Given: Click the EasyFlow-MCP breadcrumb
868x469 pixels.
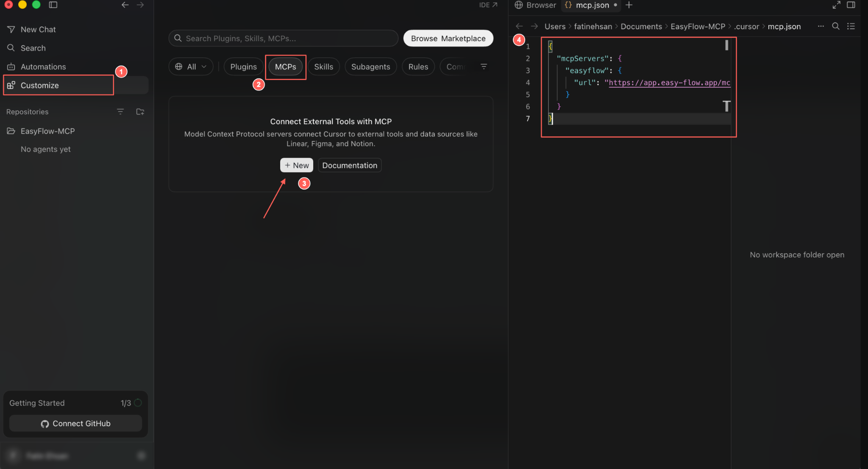Looking at the screenshot, I should pos(698,26).
